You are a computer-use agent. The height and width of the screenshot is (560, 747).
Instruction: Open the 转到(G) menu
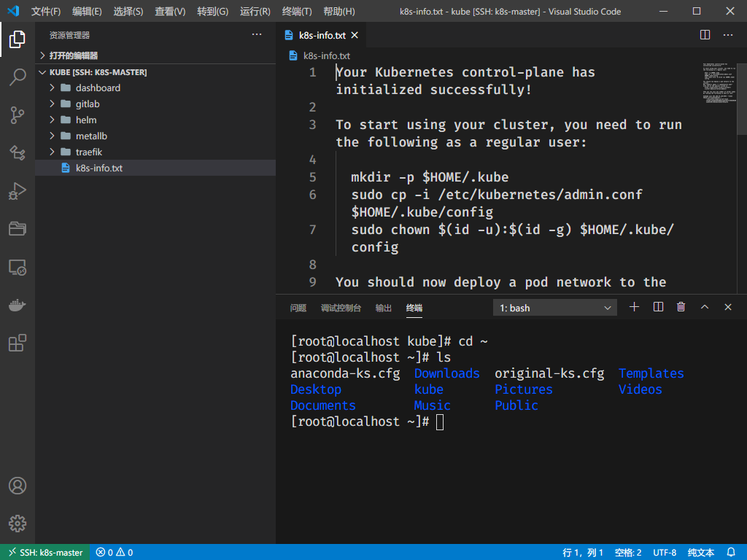coord(212,12)
